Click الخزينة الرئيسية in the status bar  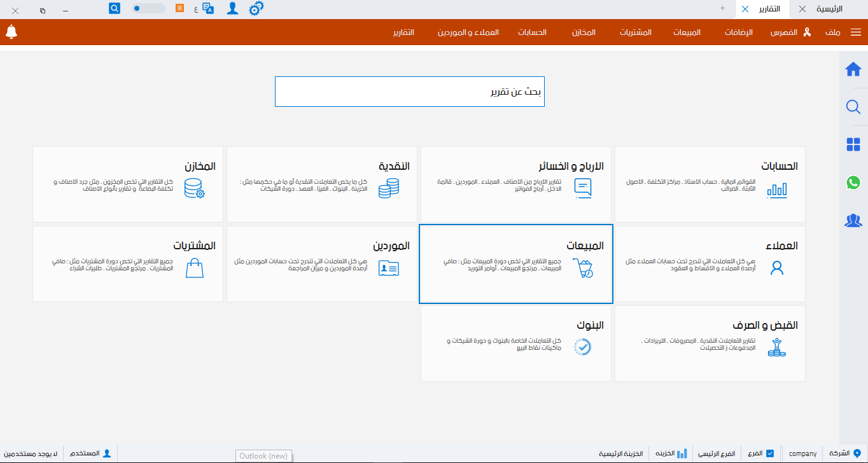pyautogui.click(x=621, y=454)
